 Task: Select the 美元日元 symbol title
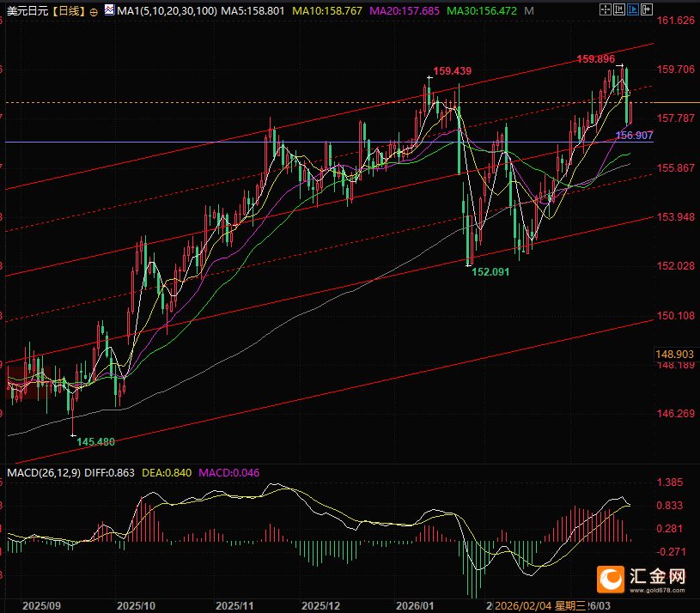pyautogui.click(x=27, y=10)
